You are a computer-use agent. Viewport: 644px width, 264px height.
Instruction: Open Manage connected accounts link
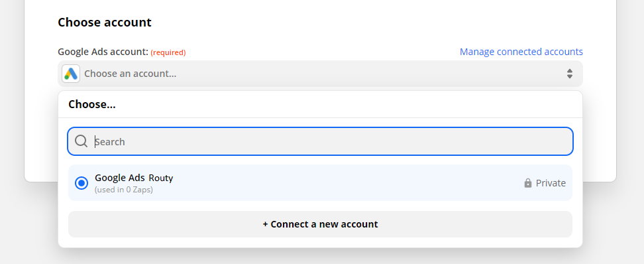coord(521,52)
